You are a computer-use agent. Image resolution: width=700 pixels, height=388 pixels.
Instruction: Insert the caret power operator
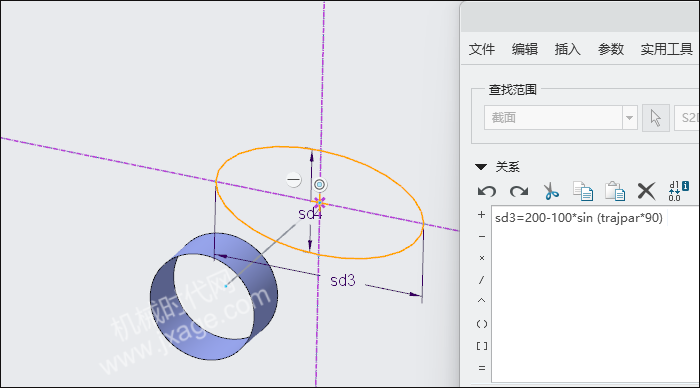point(481,300)
